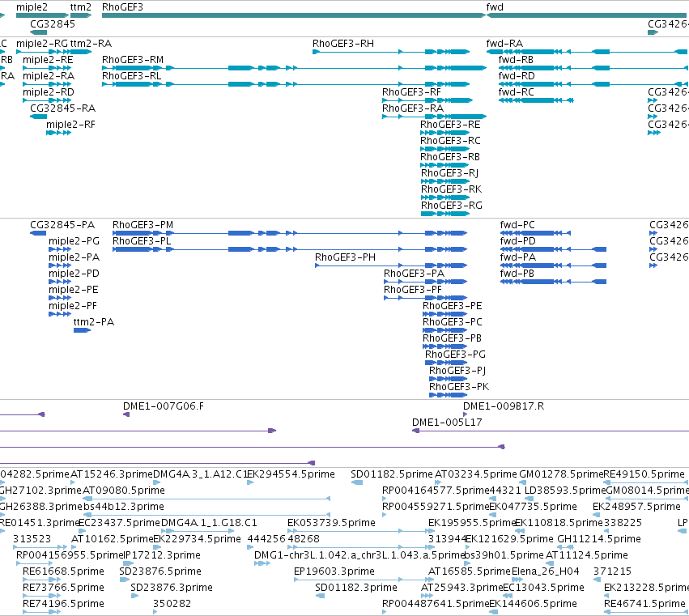Click protein fwd-PC label
The image size is (689, 616).
(517, 225)
